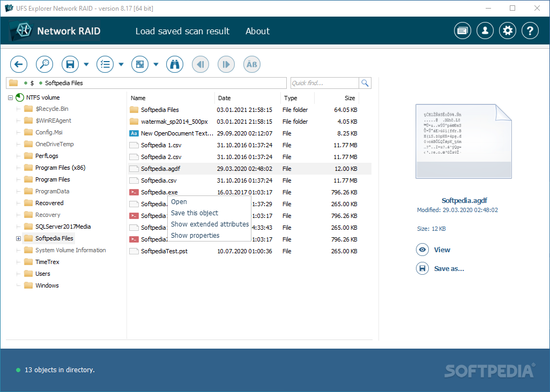Click the checklist selection toolbar icon
This screenshot has width=550, height=392.
point(105,64)
